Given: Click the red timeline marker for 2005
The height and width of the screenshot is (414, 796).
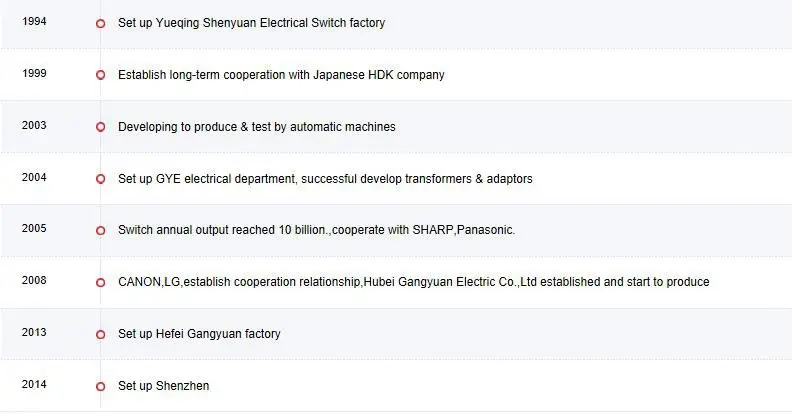Looking at the screenshot, I should (x=100, y=230).
